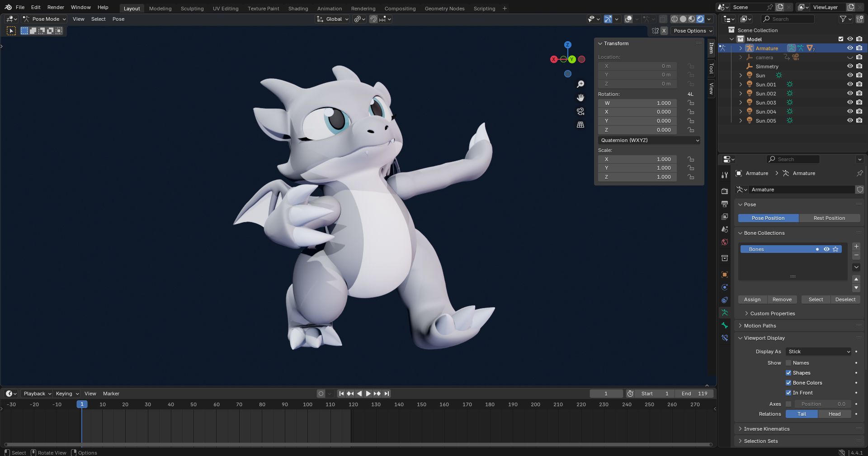Open the Global transform orientation dropdown
This screenshot has height=456, width=868.
pyautogui.click(x=333, y=19)
